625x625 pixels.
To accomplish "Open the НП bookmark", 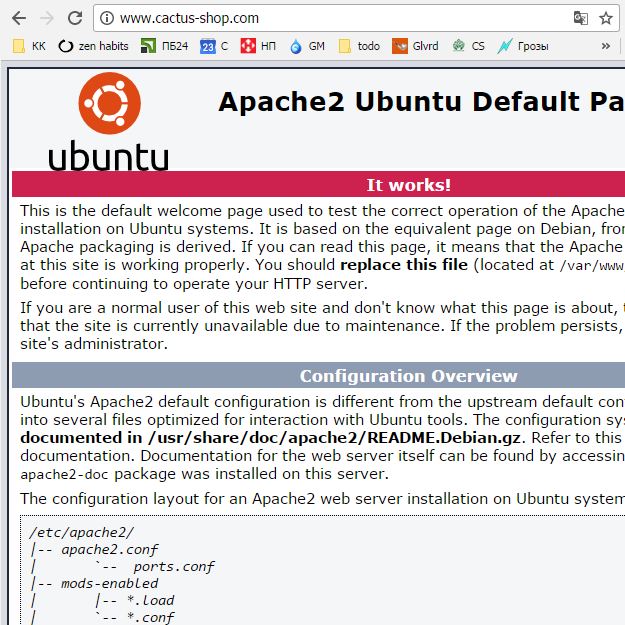I will [x=258, y=46].
